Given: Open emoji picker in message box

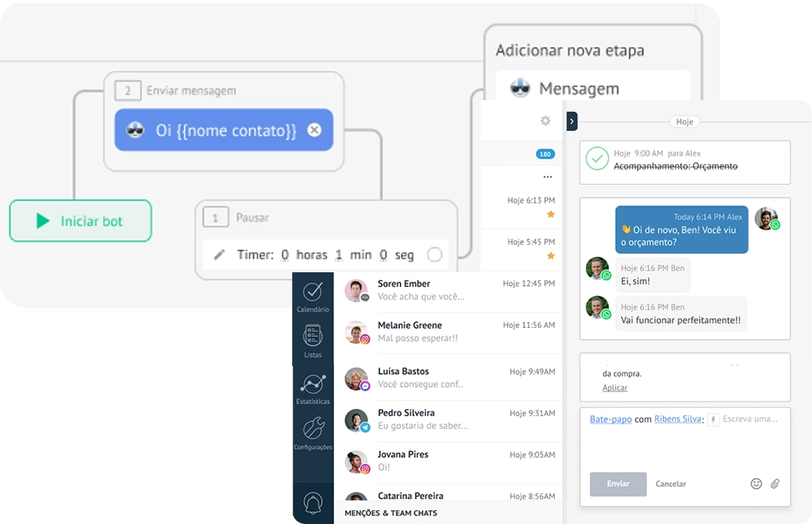Looking at the screenshot, I should (x=756, y=484).
